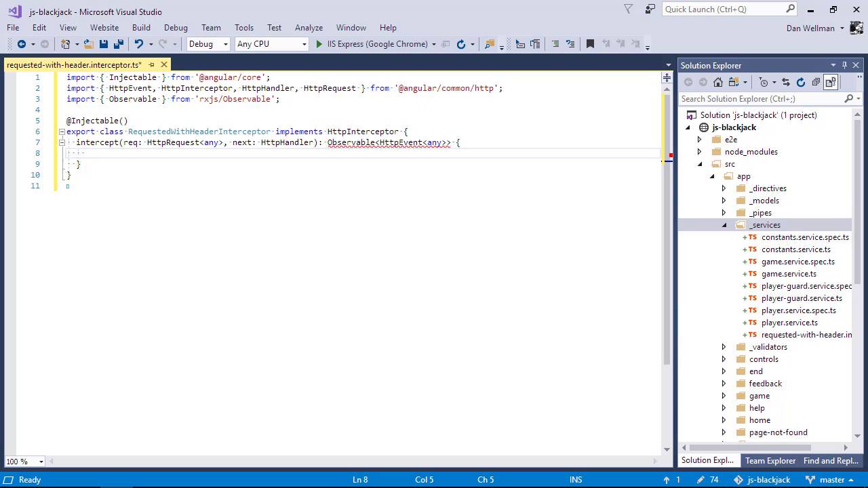Open notifications flag icon in title bar

coord(628,9)
